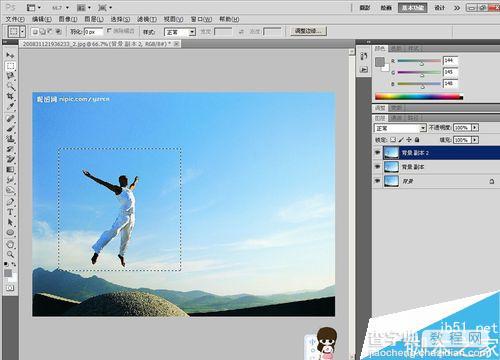The height and width of the screenshot is (360, 500).
Task: Show more workspaces with double arrow
Action: pos(457,8)
